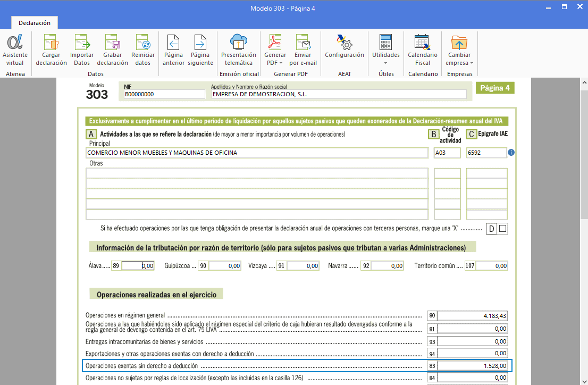
Task: Switch to the Declaración tab
Action: [x=35, y=23]
